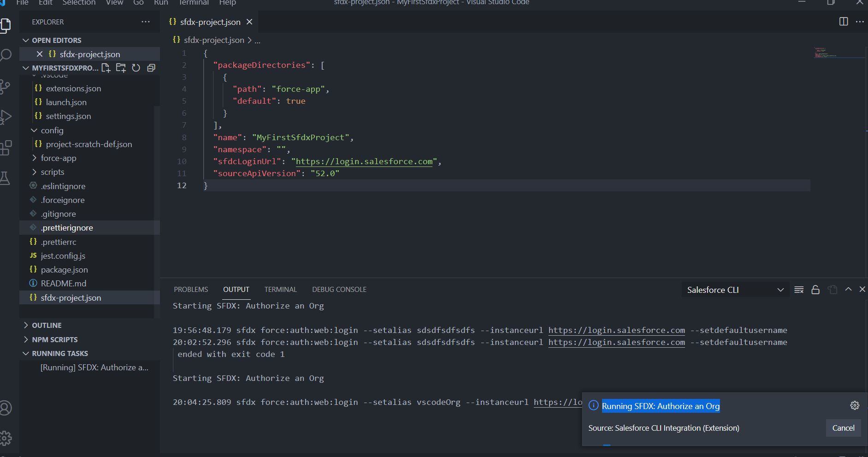Open the login.salesforce.com link in the output

click(x=616, y=330)
